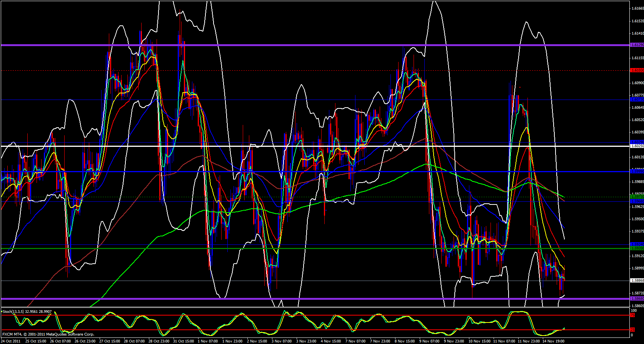The image size is (644, 344).
Task: Select the lower thick purple horizontal line
Action: (x=308, y=299)
